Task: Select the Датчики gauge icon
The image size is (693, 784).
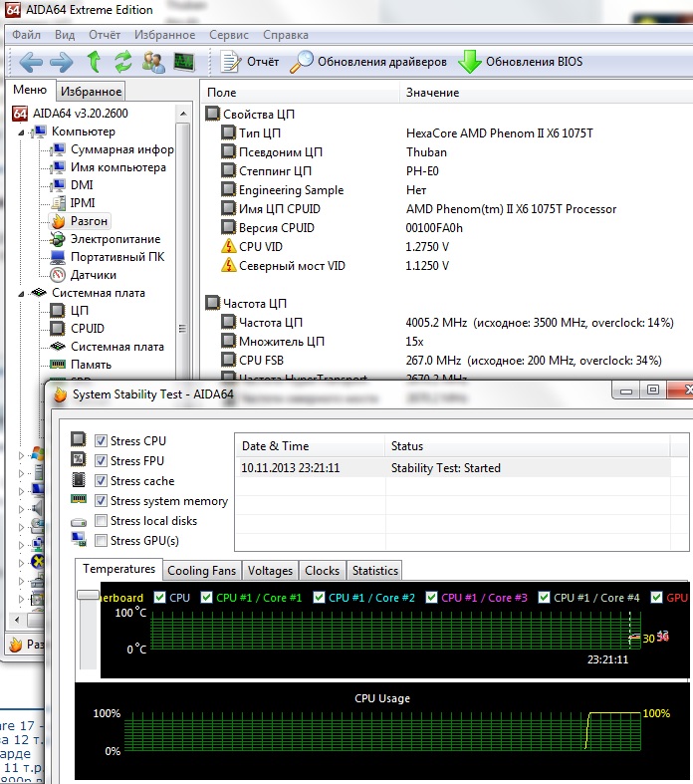Action: (58, 275)
